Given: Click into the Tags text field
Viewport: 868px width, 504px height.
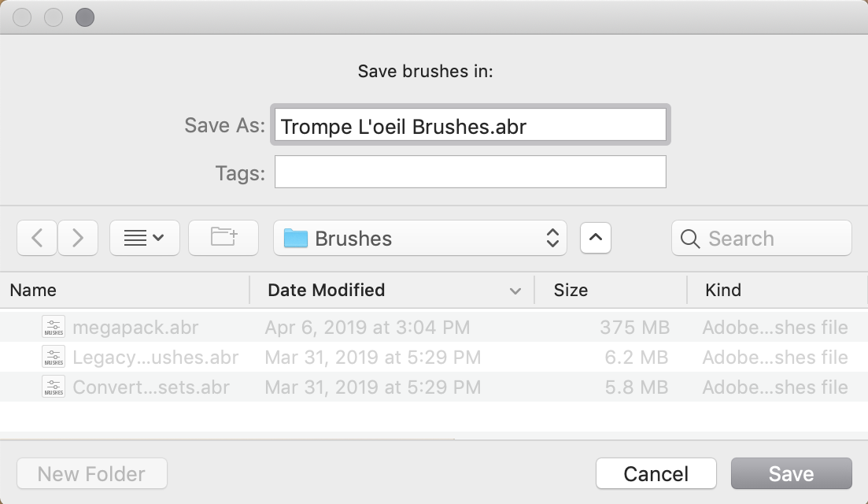Looking at the screenshot, I should point(471,172).
